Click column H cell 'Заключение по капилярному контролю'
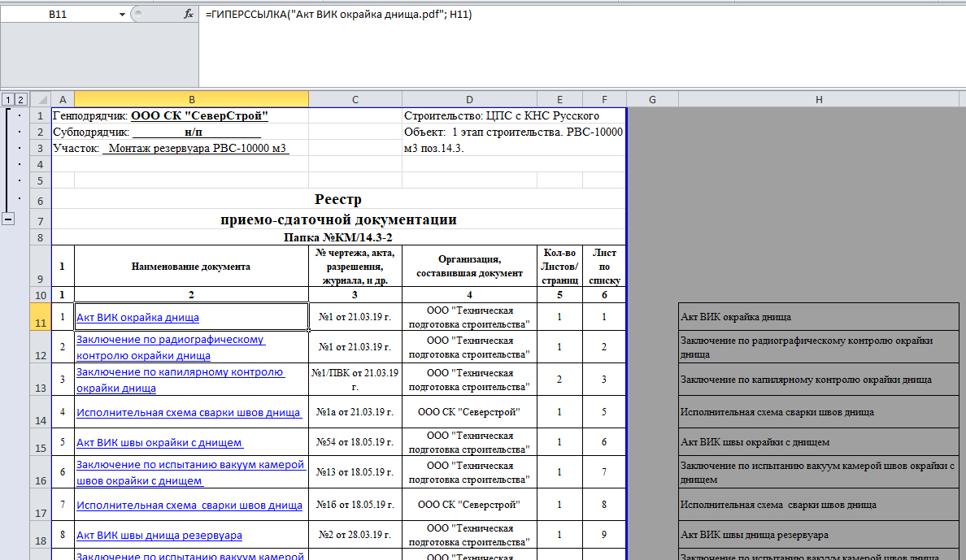Viewport: 966px width, 560px height. click(819, 380)
